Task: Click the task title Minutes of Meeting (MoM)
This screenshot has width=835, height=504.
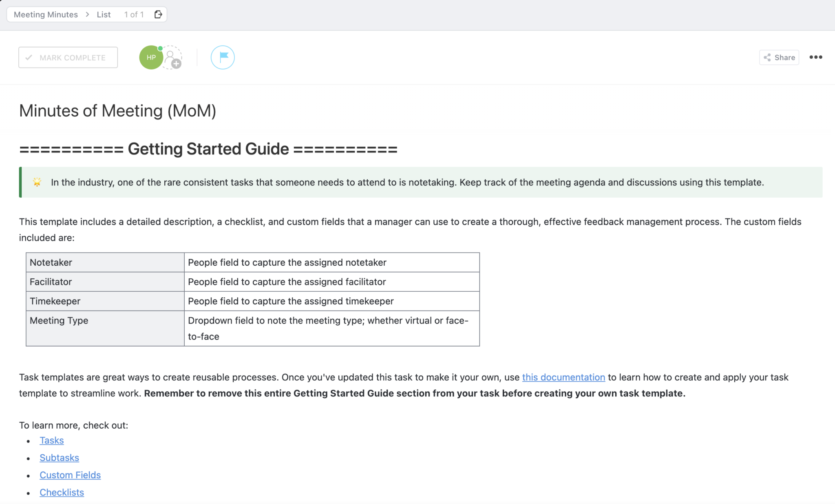Action: pos(117,111)
